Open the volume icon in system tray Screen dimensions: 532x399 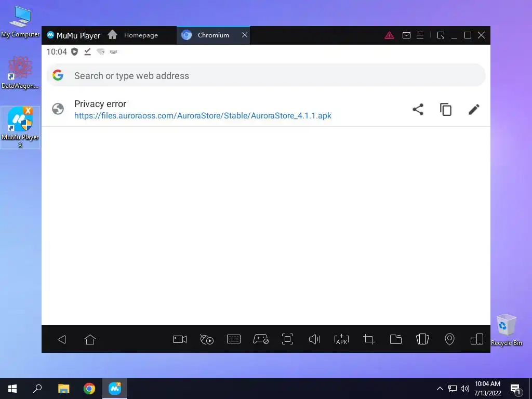point(465,389)
